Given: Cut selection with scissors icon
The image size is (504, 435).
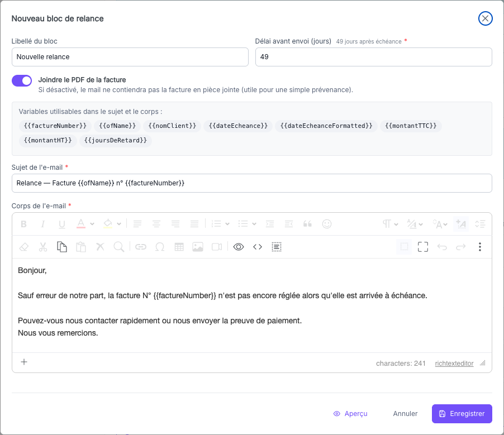Looking at the screenshot, I should [43, 247].
